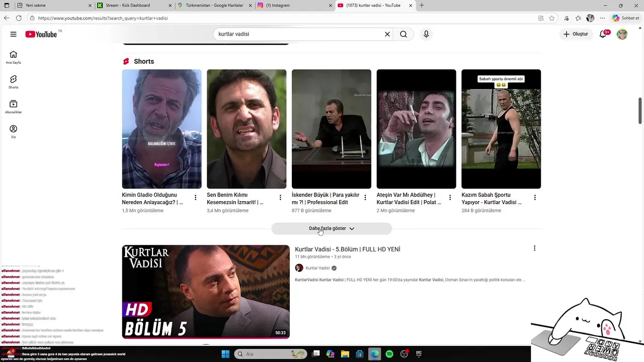Open Abonelikler in the sidebar

[13, 107]
